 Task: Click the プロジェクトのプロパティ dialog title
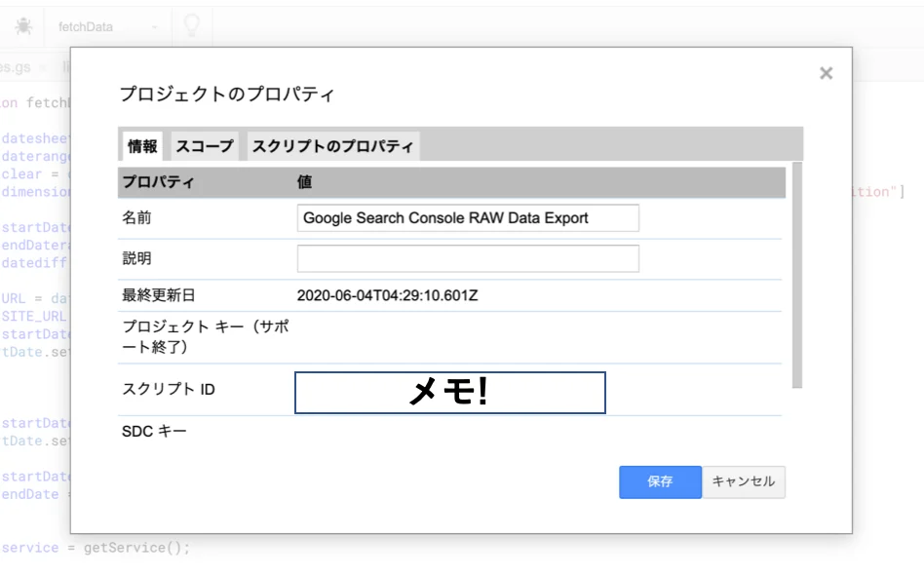[227, 95]
